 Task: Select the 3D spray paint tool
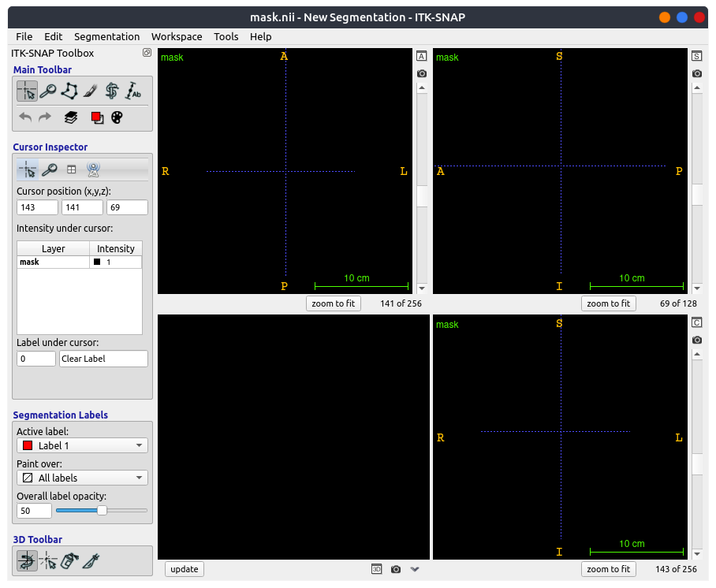tap(69, 561)
